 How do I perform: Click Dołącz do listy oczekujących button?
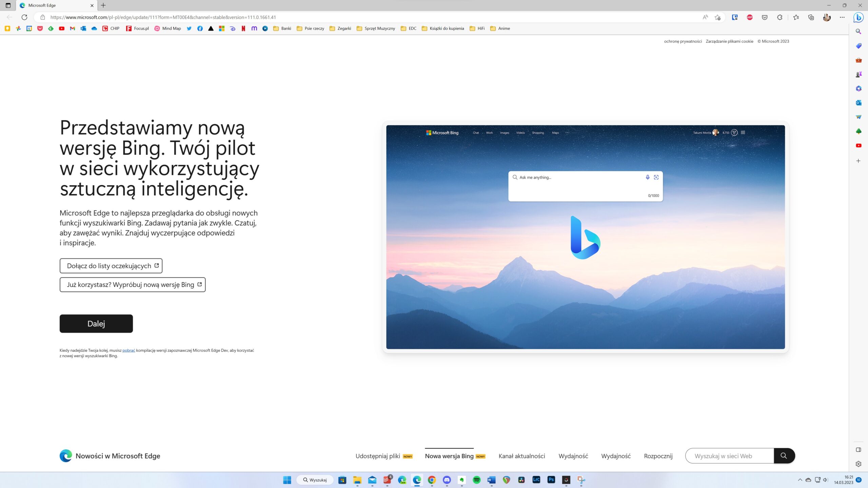(x=111, y=266)
